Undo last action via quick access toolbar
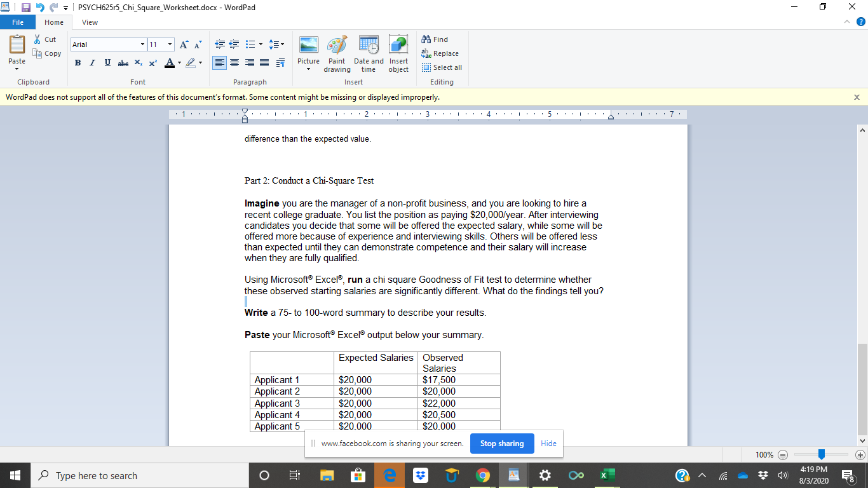The image size is (868, 488). (40, 7)
